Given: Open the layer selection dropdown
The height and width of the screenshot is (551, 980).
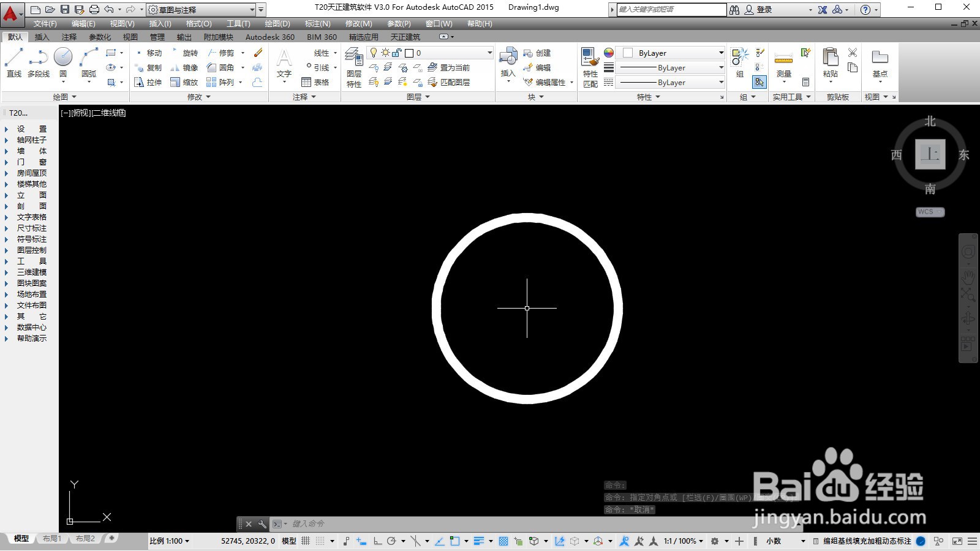Looking at the screenshot, I should coord(430,53).
